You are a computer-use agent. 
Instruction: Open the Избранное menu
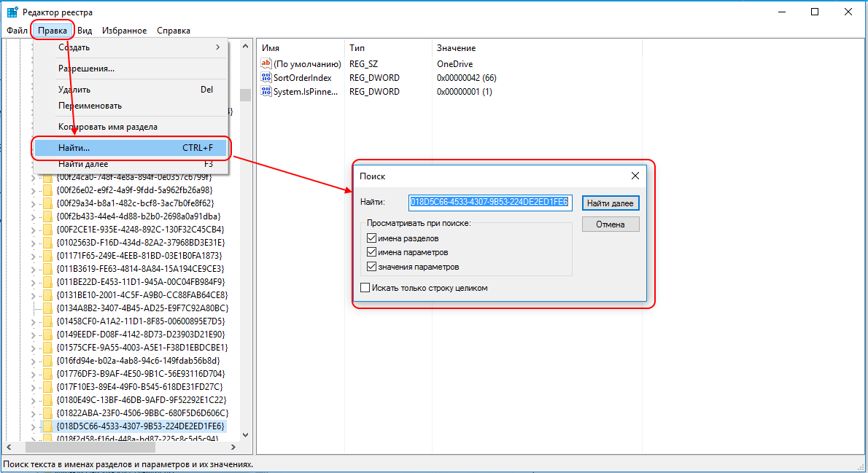(125, 31)
